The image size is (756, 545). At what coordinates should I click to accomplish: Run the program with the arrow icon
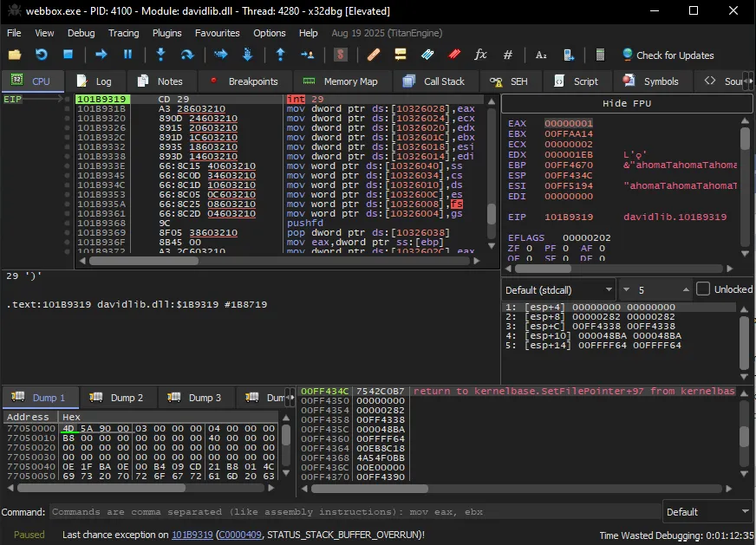pyautogui.click(x=101, y=55)
